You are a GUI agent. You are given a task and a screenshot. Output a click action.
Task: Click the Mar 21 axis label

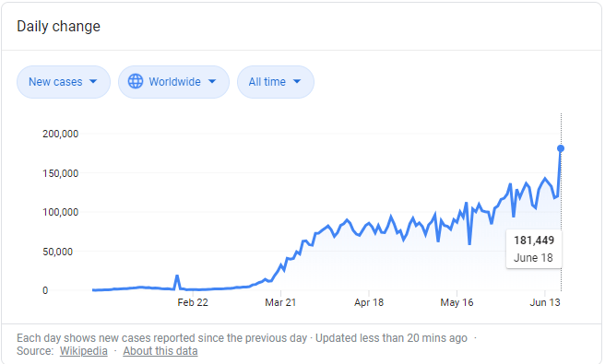pos(280,302)
